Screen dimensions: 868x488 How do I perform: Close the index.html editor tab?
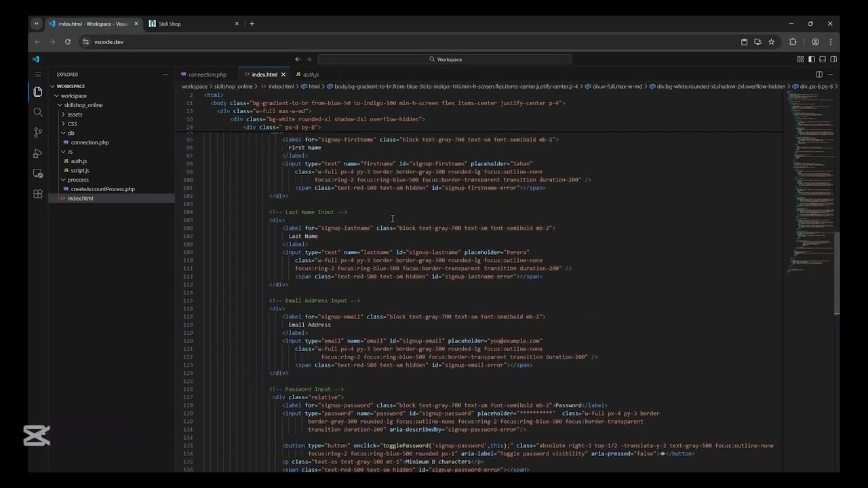(283, 75)
